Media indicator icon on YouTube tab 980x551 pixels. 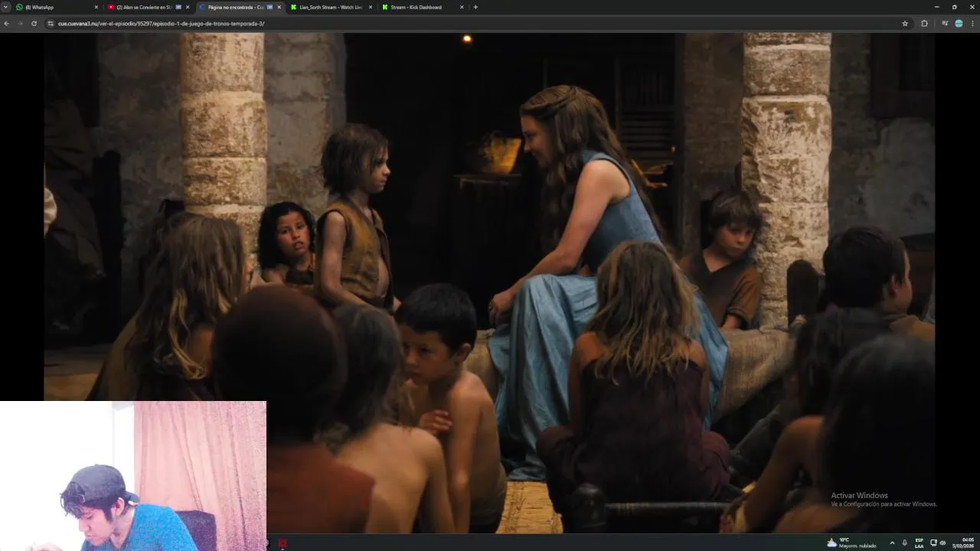(x=178, y=7)
